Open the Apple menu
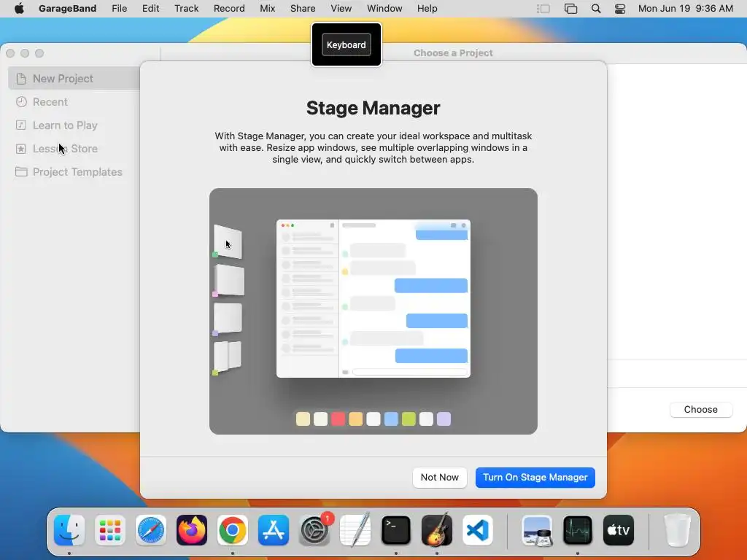Screen dimensions: 747x560 click(x=19, y=9)
